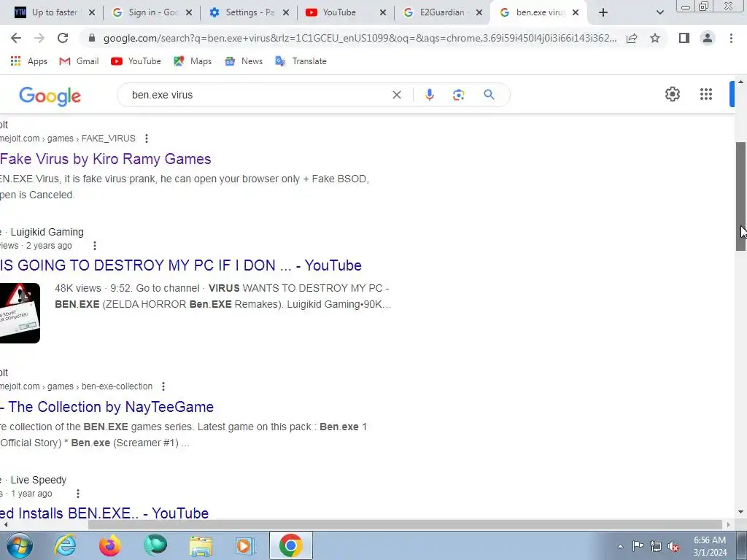747x560 pixels.
Task: Click the horizontal scrollbar thumb
Action: click(405, 525)
